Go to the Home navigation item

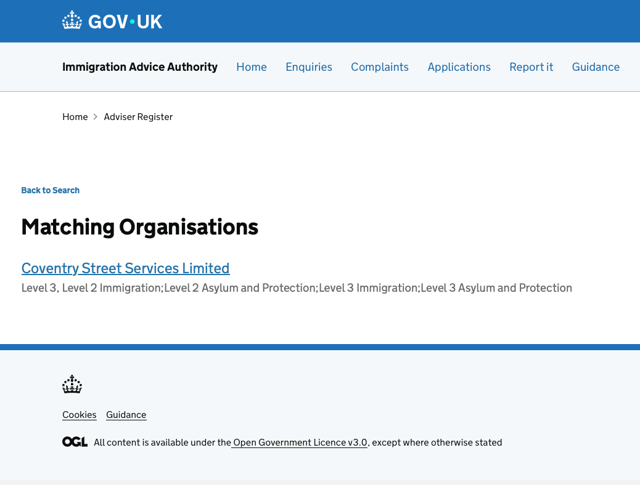coord(251,67)
